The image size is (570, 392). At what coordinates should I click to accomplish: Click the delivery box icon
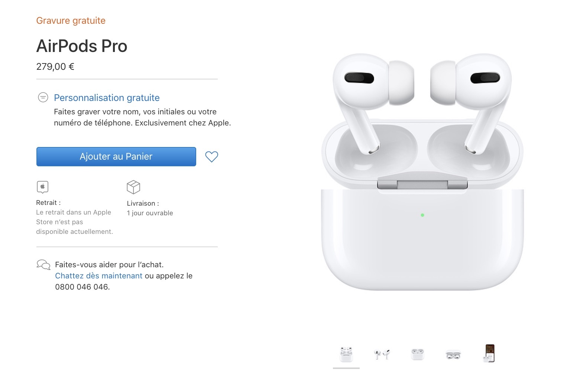[133, 187]
